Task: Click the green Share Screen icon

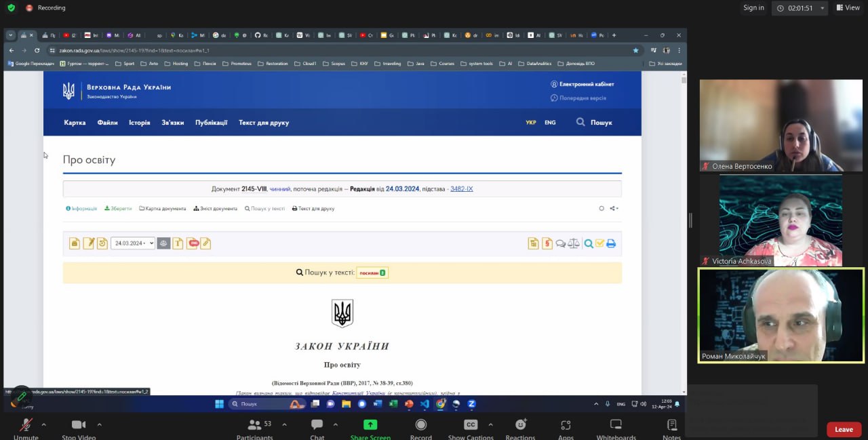Action: point(370,425)
